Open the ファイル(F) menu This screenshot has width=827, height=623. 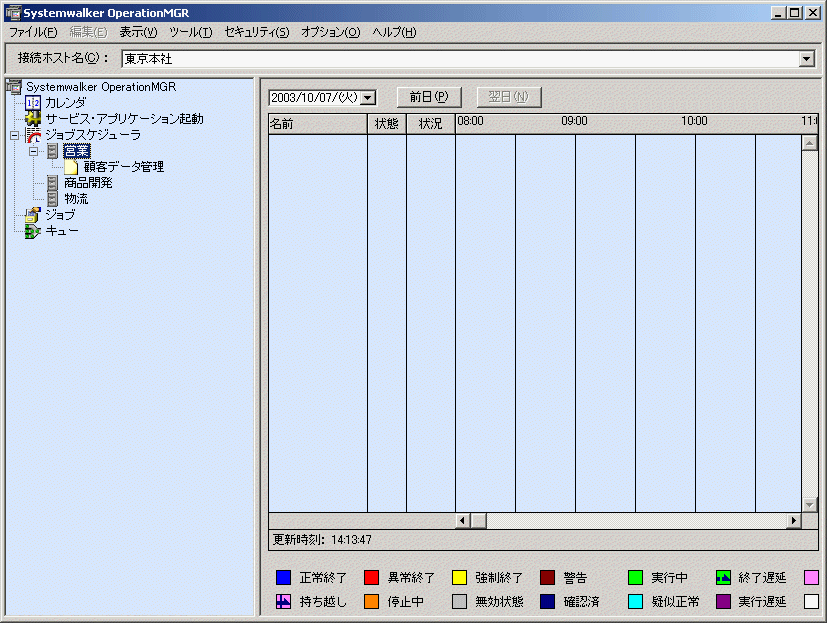(x=33, y=32)
